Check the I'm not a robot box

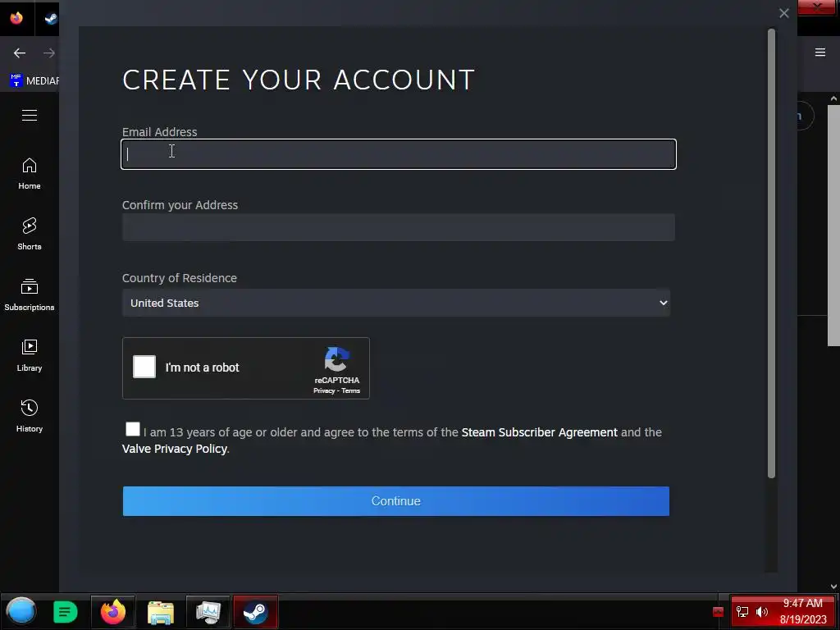point(144,367)
